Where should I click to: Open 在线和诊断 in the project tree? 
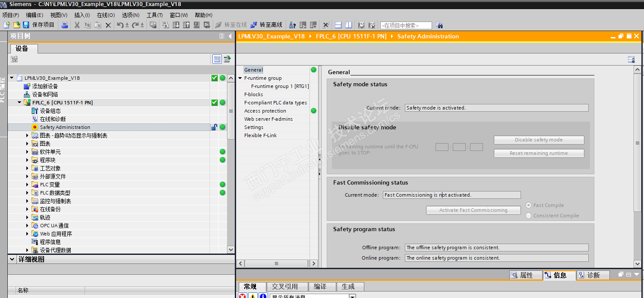pos(53,119)
